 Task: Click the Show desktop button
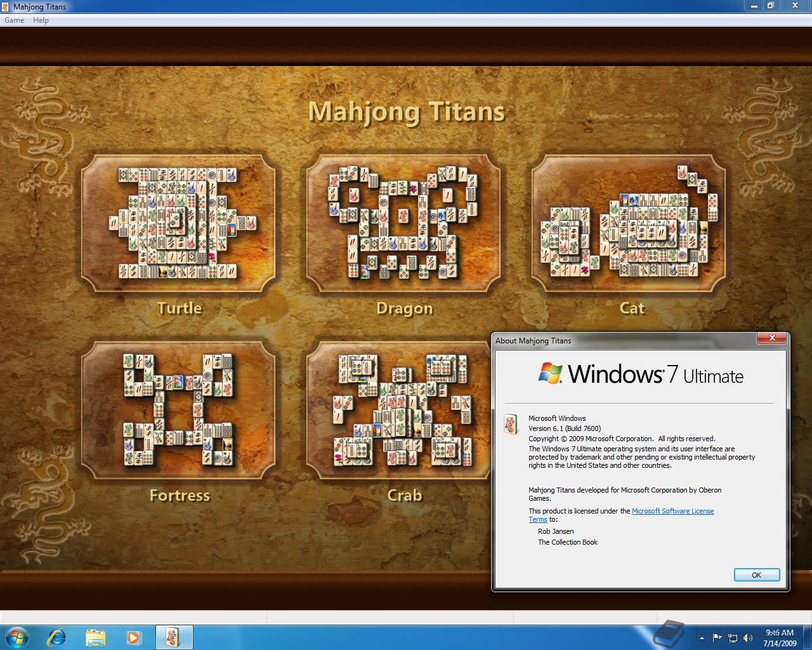tap(807, 637)
